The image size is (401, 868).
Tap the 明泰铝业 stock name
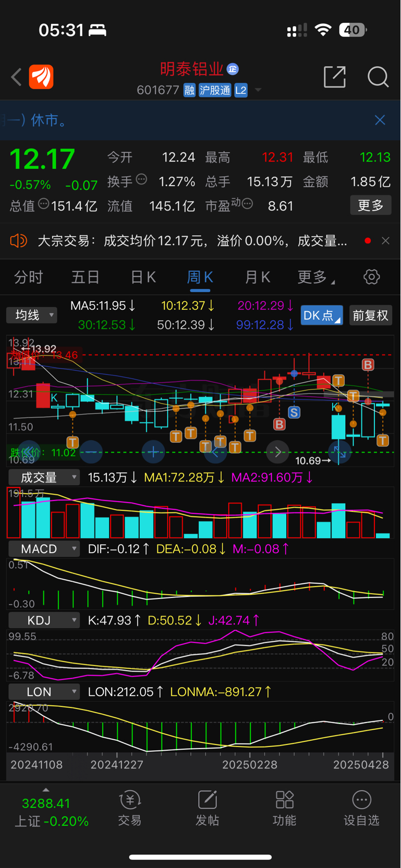coord(192,69)
